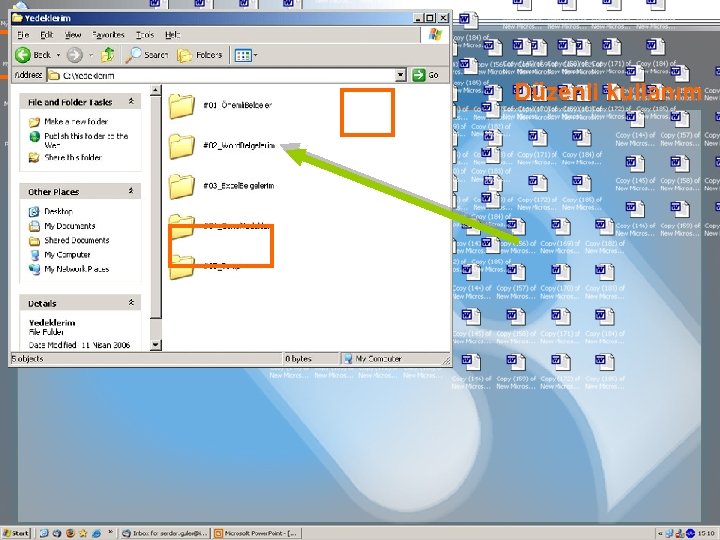Viewport: 720px width, 540px height.
Task: Open the Tools menu
Action: click(x=145, y=35)
